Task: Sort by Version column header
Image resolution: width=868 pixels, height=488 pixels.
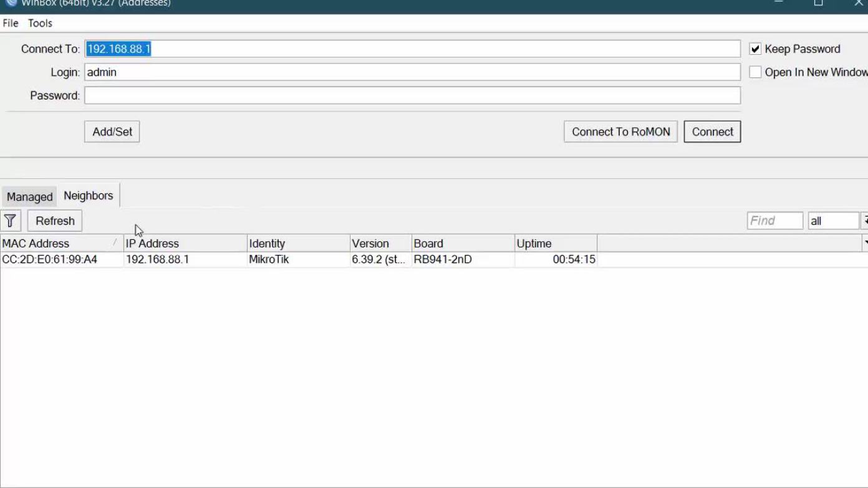Action: point(380,244)
